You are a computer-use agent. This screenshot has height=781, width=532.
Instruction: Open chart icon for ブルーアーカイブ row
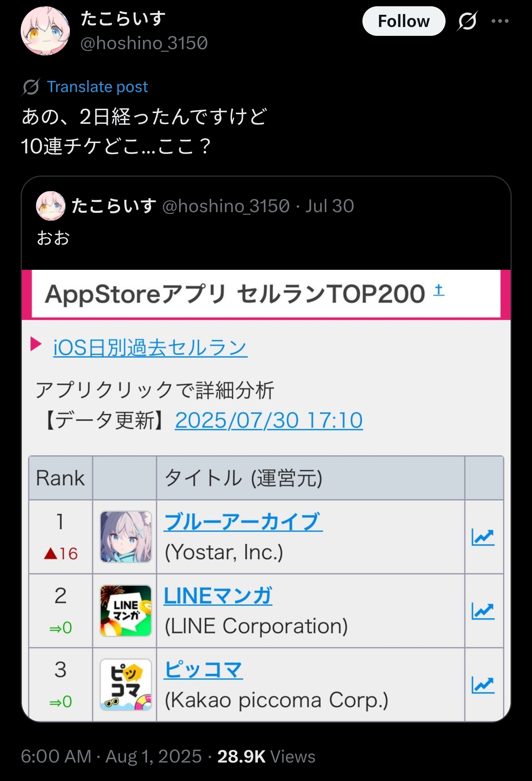483,537
